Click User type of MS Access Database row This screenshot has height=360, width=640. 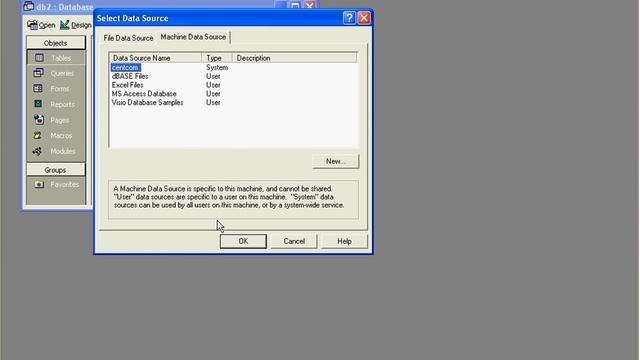point(213,94)
